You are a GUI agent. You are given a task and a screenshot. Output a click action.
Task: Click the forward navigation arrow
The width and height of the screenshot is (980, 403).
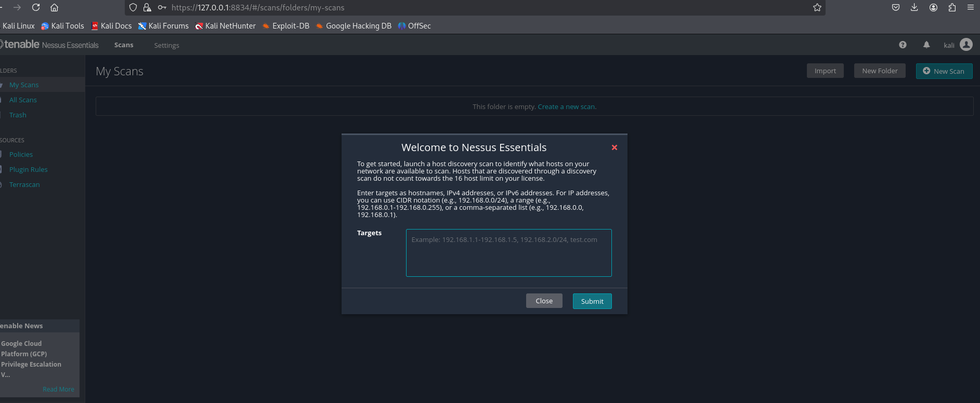[x=17, y=7]
